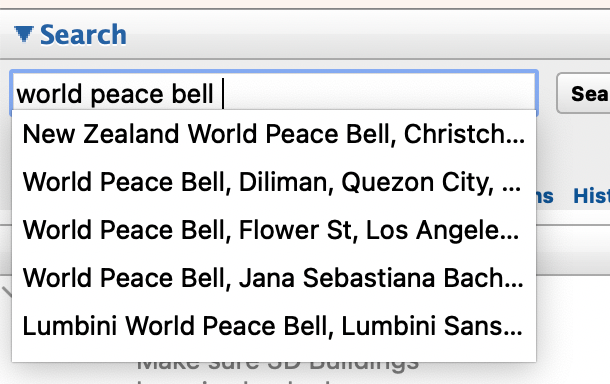610x384 pixels.
Task: Click the Search panel header title
Action: pos(83,35)
